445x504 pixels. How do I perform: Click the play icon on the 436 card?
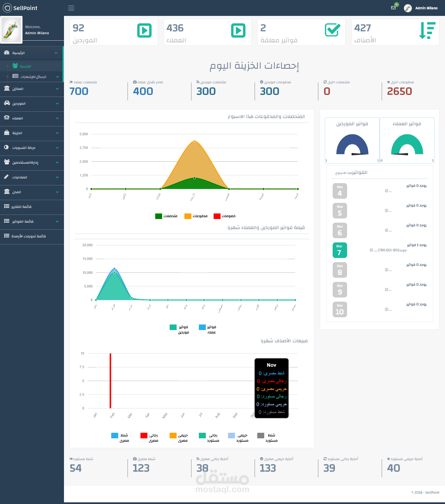238,30
